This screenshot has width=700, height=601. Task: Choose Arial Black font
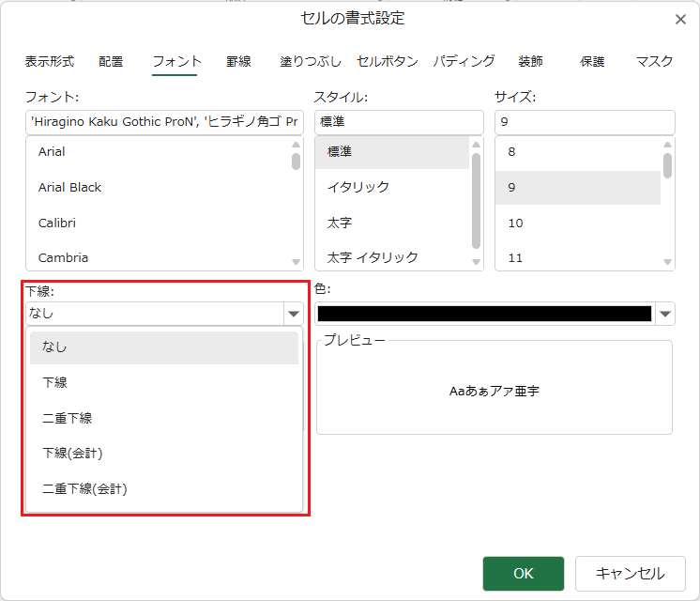coord(158,187)
